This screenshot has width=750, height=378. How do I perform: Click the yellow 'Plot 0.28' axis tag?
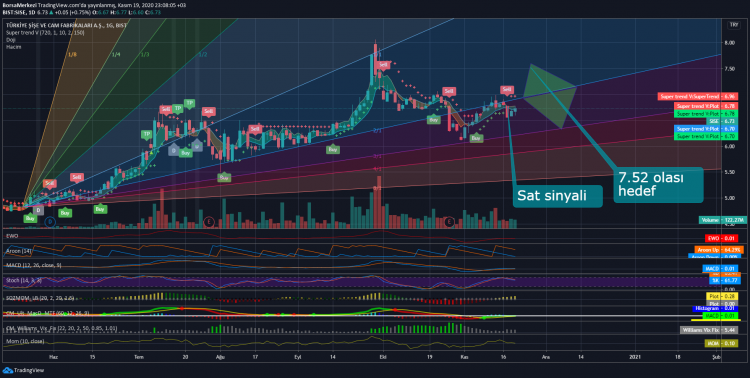pos(722,297)
